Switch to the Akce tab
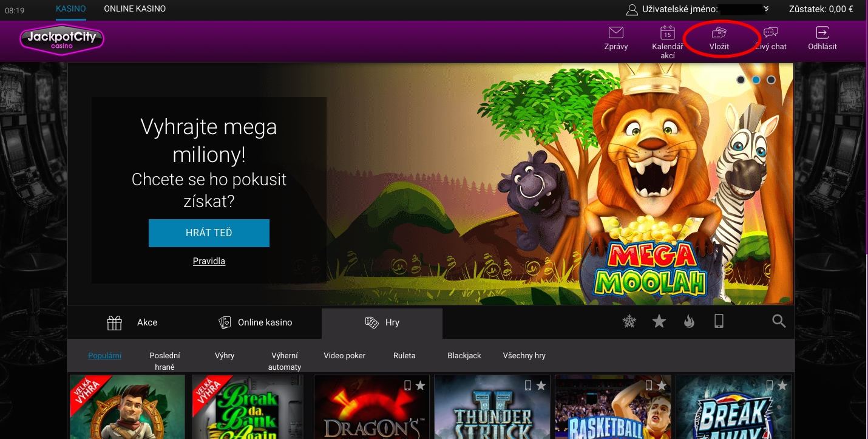This screenshot has height=439, width=868. pos(132,322)
